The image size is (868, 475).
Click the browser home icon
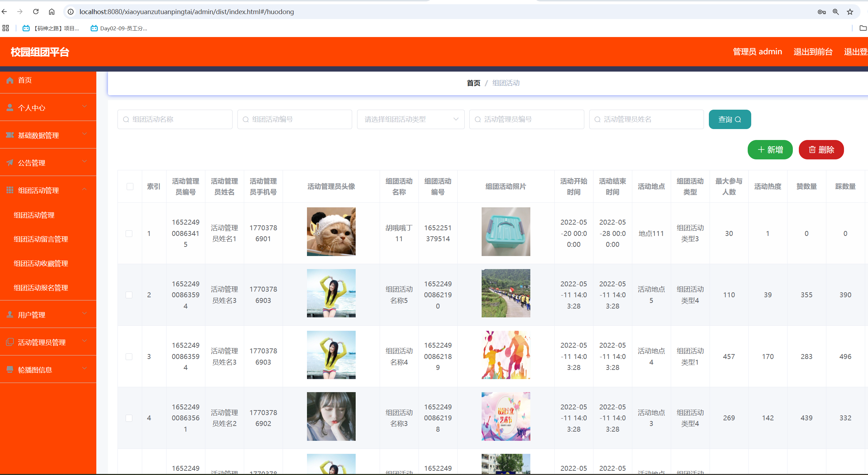click(52, 12)
